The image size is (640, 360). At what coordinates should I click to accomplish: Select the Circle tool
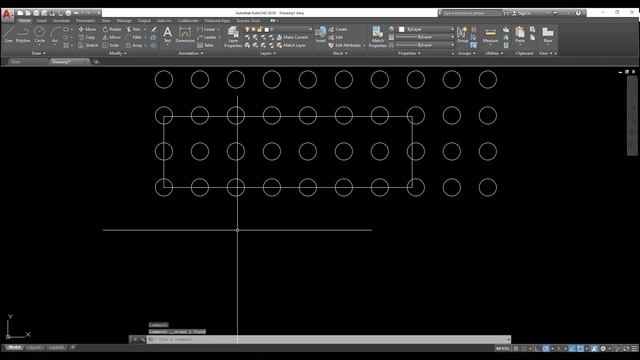(x=40, y=35)
